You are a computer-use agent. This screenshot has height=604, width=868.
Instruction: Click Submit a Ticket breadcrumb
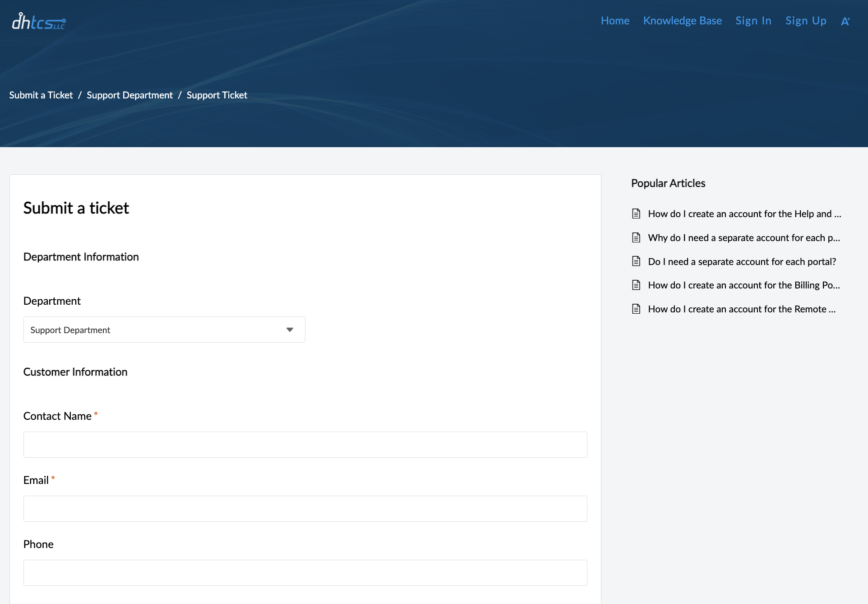[41, 95]
